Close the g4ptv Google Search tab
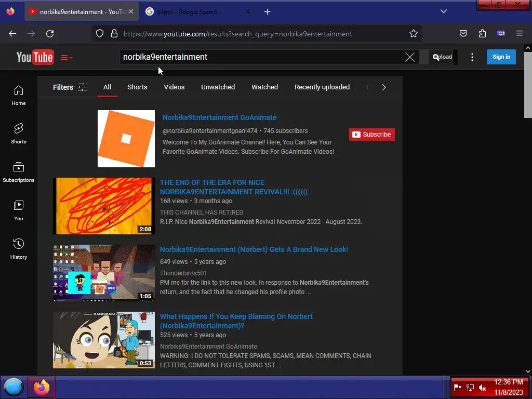The width and height of the screenshot is (532, 399). (x=248, y=11)
